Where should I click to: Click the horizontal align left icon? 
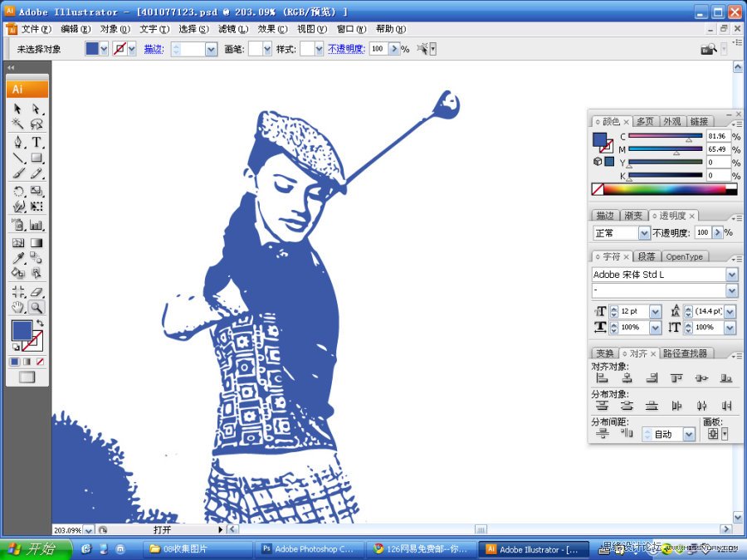tap(603, 378)
